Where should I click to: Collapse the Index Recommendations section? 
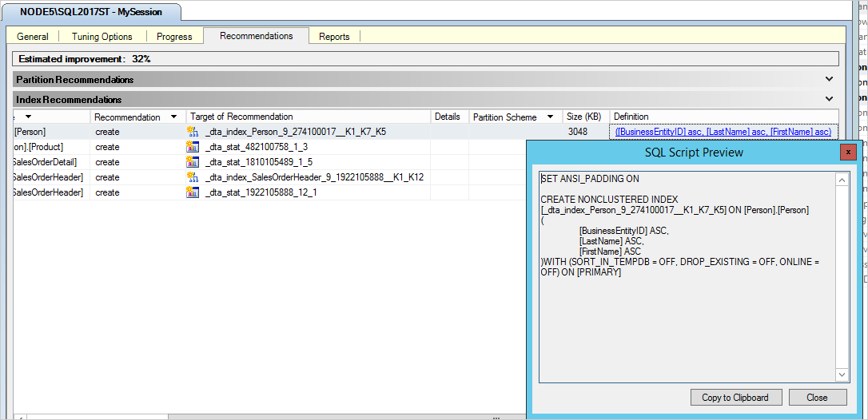pyautogui.click(x=829, y=100)
